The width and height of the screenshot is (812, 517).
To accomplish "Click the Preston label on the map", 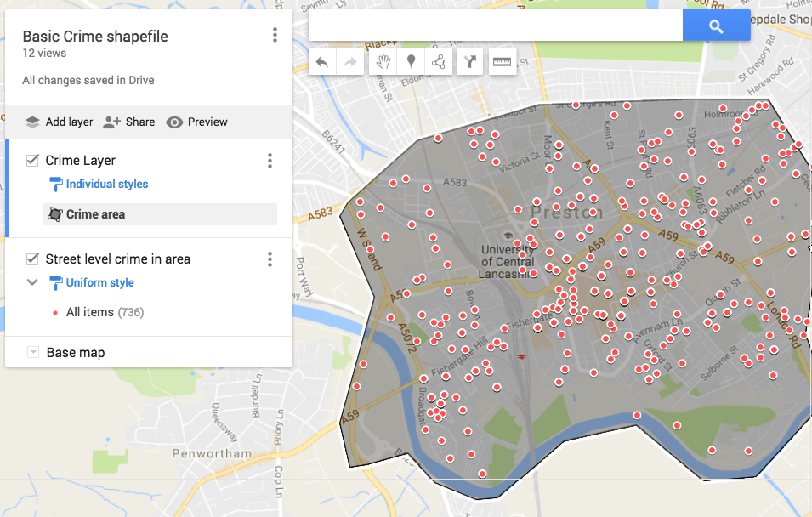I will tap(566, 213).
